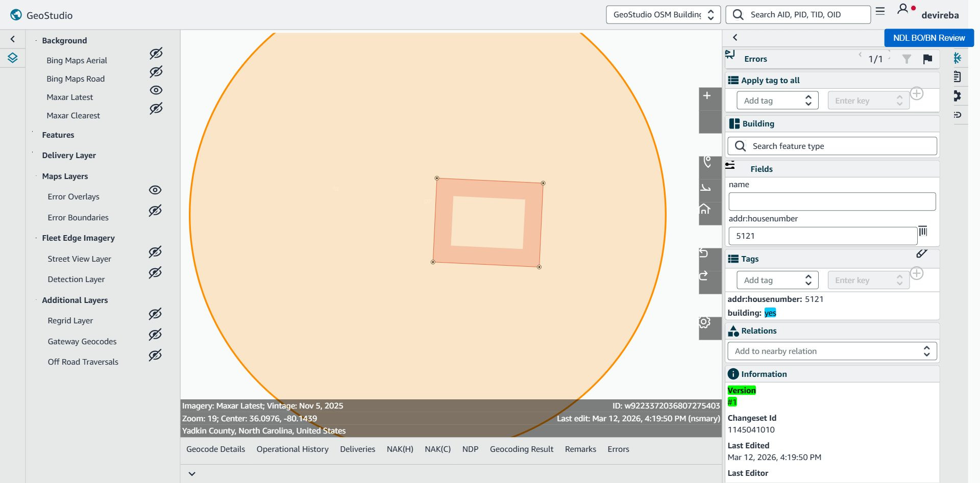
Task: Click the plus circle in Tags section
Action: (917, 273)
